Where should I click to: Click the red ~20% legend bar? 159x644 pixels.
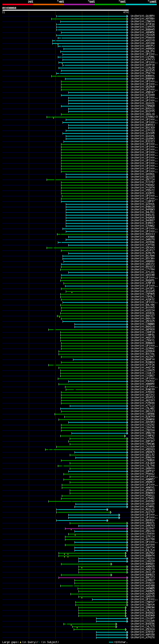point(18,4)
